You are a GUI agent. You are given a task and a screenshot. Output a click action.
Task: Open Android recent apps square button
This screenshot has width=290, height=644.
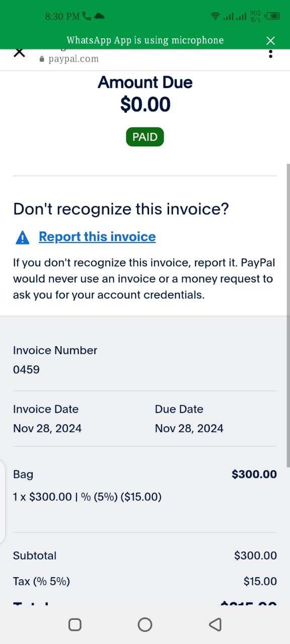pos(75,624)
